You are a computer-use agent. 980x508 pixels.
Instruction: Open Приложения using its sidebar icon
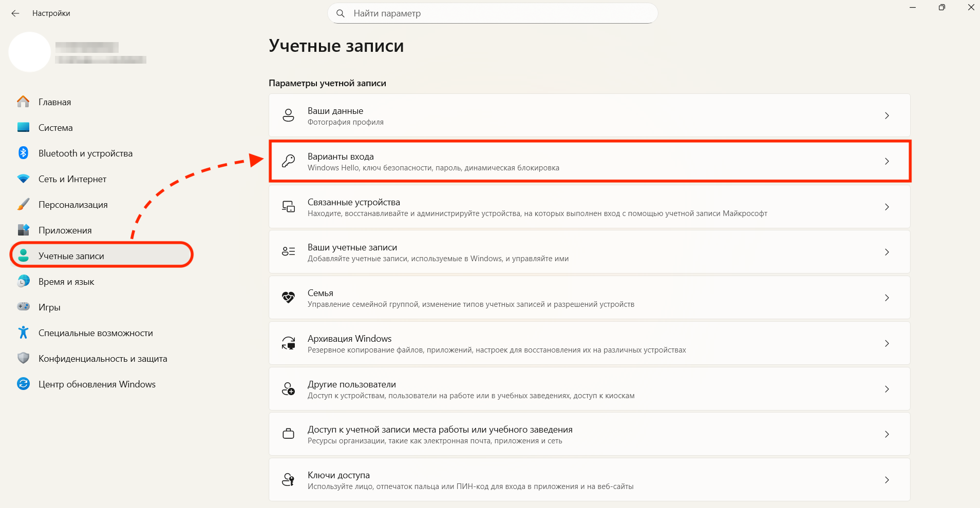(23, 230)
